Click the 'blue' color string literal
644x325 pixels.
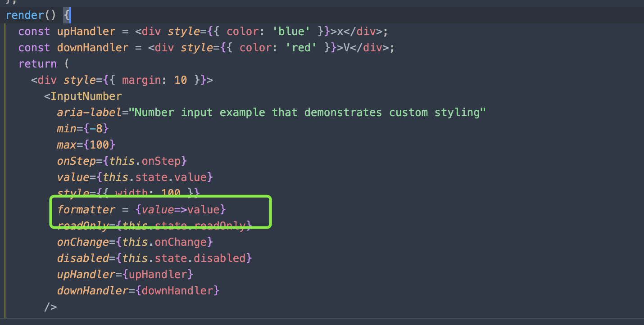(x=290, y=31)
